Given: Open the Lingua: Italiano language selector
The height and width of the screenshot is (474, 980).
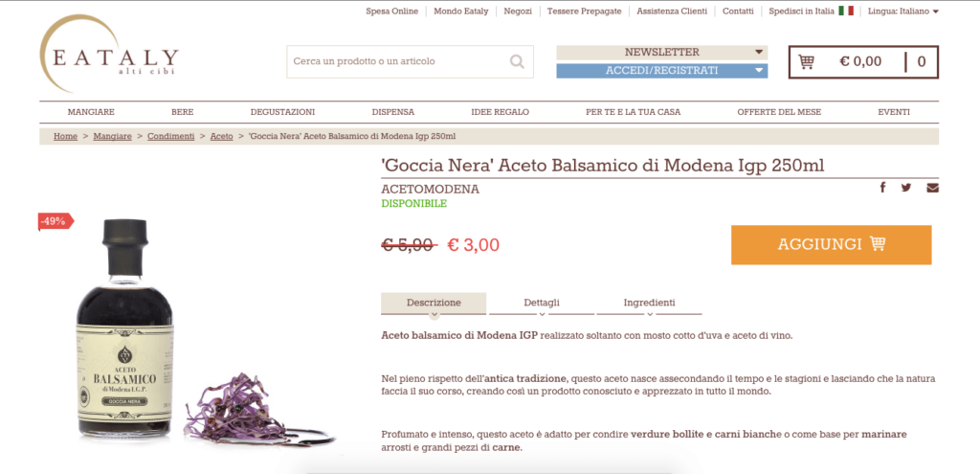Looking at the screenshot, I should (x=903, y=11).
